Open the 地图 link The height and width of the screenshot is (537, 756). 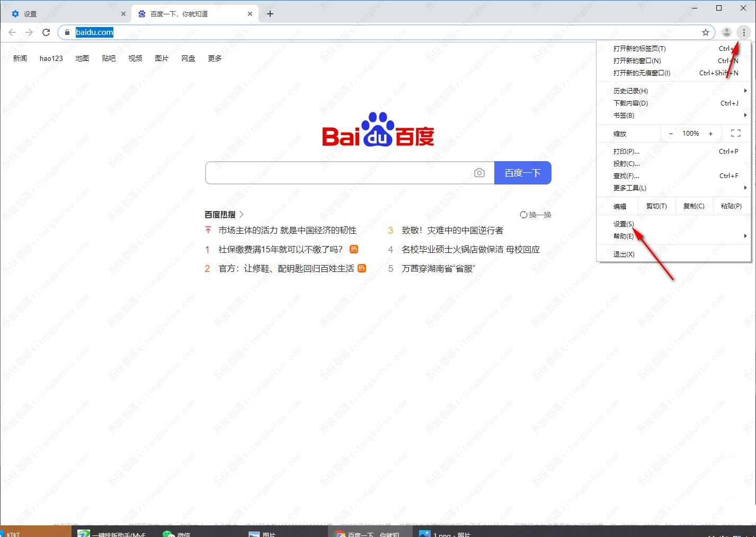tap(82, 58)
